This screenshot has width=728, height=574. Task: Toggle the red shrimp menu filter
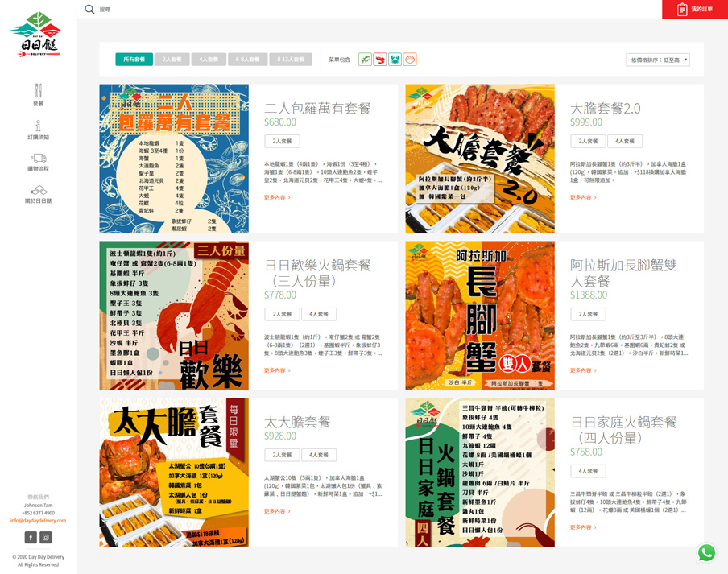pyautogui.click(x=380, y=60)
